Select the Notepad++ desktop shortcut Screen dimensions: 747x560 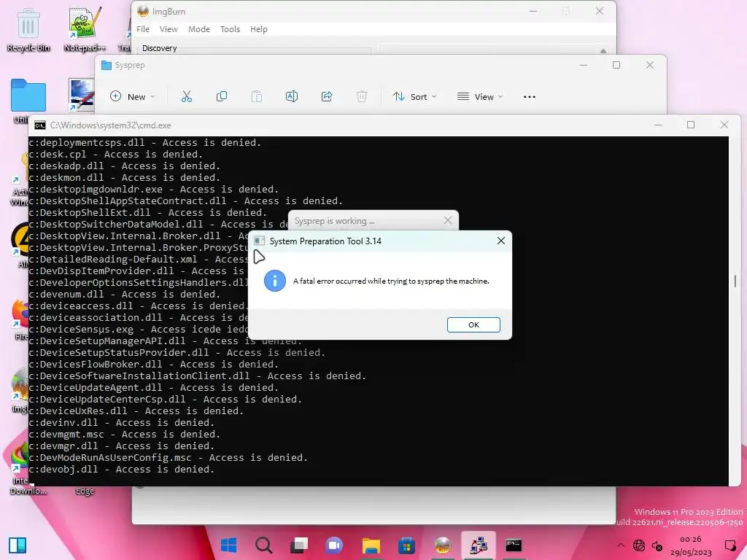(x=85, y=29)
